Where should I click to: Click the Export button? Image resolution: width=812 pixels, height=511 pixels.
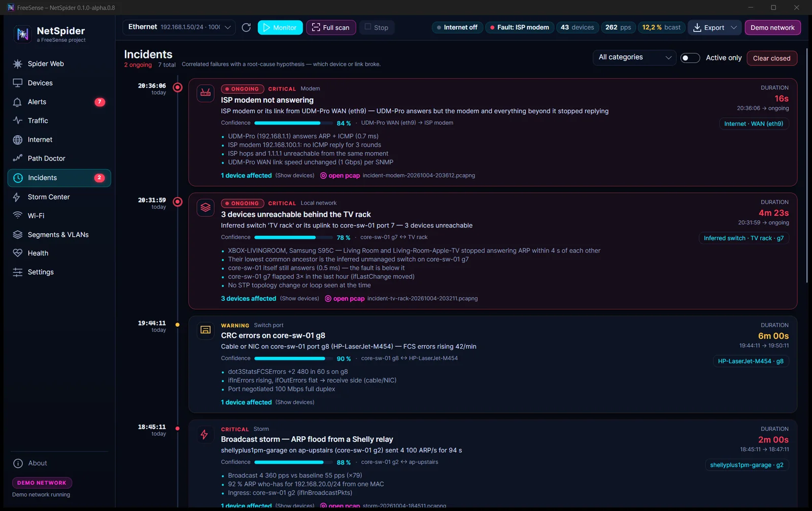[x=708, y=27]
